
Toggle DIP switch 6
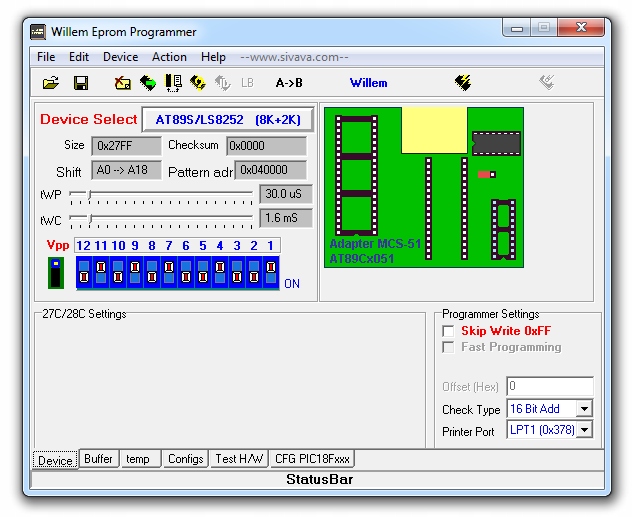pyautogui.click(x=186, y=272)
